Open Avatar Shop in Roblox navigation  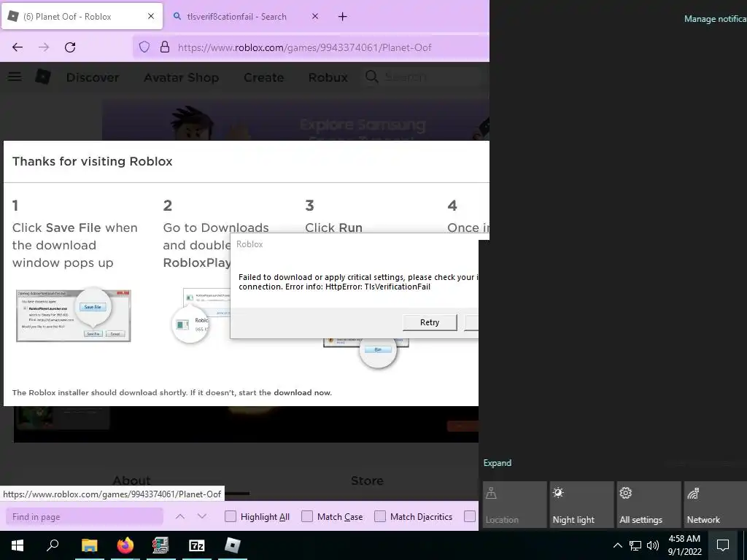coord(182,77)
